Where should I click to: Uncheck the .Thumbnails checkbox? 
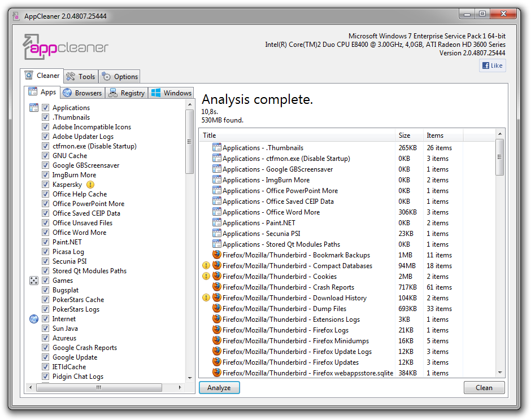click(45, 117)
